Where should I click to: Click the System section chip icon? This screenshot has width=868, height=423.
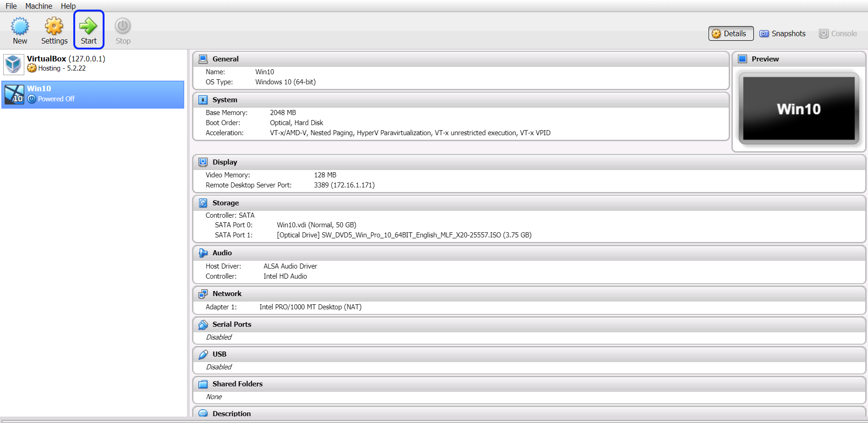[x=203, y=100]
